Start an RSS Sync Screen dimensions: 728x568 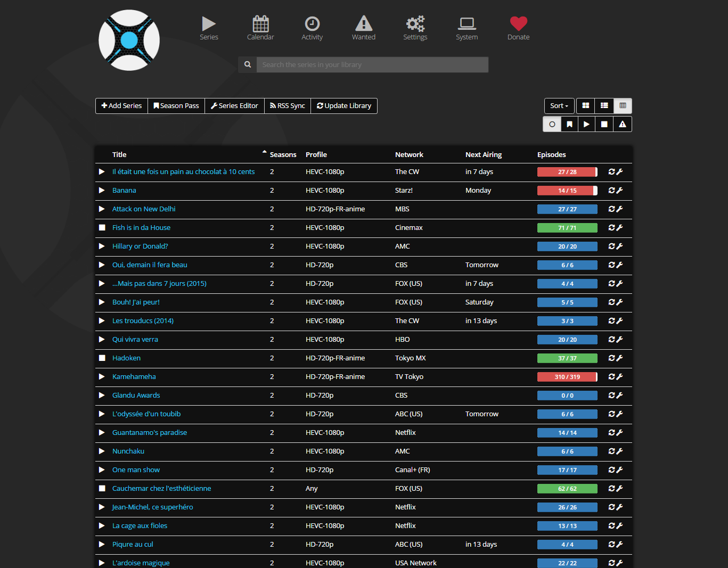(288, 106)
